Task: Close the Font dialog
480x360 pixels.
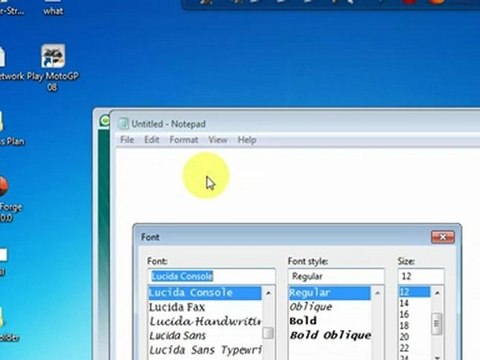Action: (443, 237)
